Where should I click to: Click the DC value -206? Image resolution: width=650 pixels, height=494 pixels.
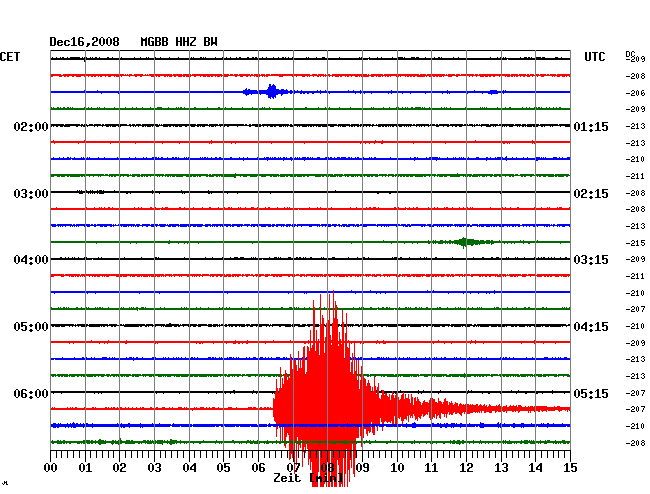point(635,93)
